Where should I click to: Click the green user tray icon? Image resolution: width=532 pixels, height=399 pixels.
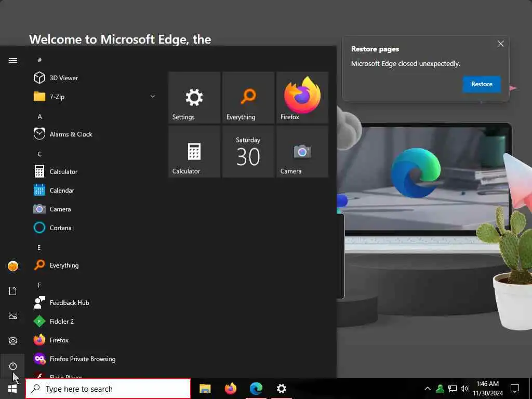[440, 389]
